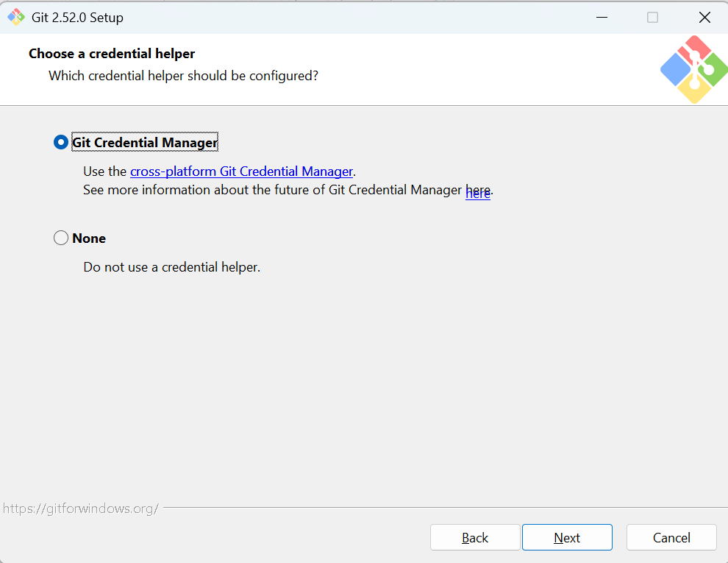Go to the previous page with Back

tap(475, 537)
